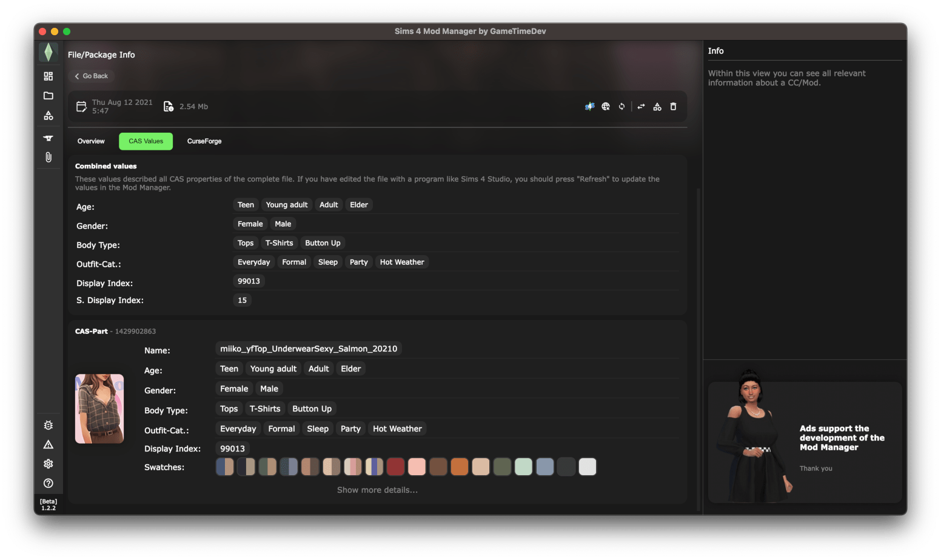Screen dimensions: 941x560
Task: Expand Show more details for the CAS-Part
Action: [x=377, y=490]
